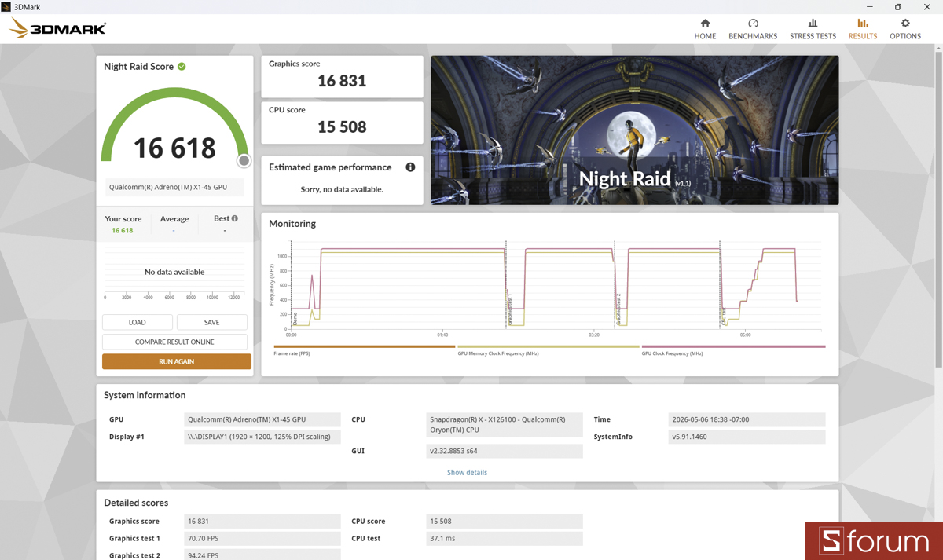Image resolution: width=943 pixels, height=560 pixels.
Task: Click Graphics test 2 94.24 FPS value
Action: (262, 555)
